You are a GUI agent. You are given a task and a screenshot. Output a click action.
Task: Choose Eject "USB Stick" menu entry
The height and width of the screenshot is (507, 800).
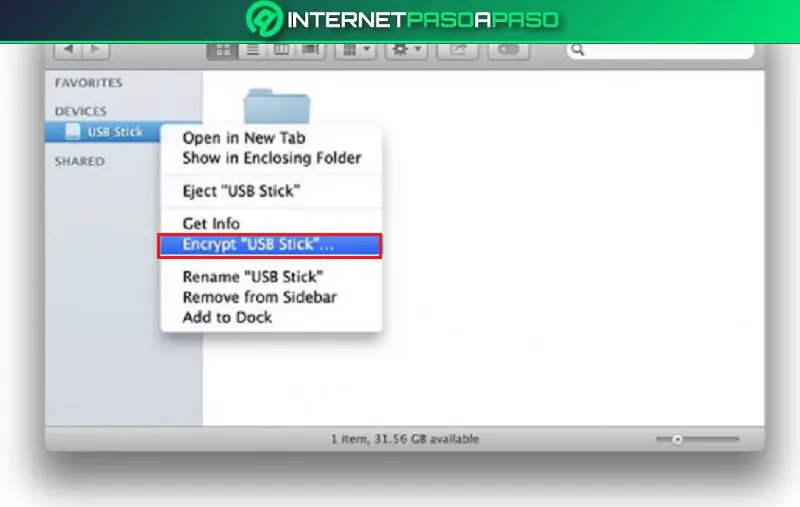(241, 191)
